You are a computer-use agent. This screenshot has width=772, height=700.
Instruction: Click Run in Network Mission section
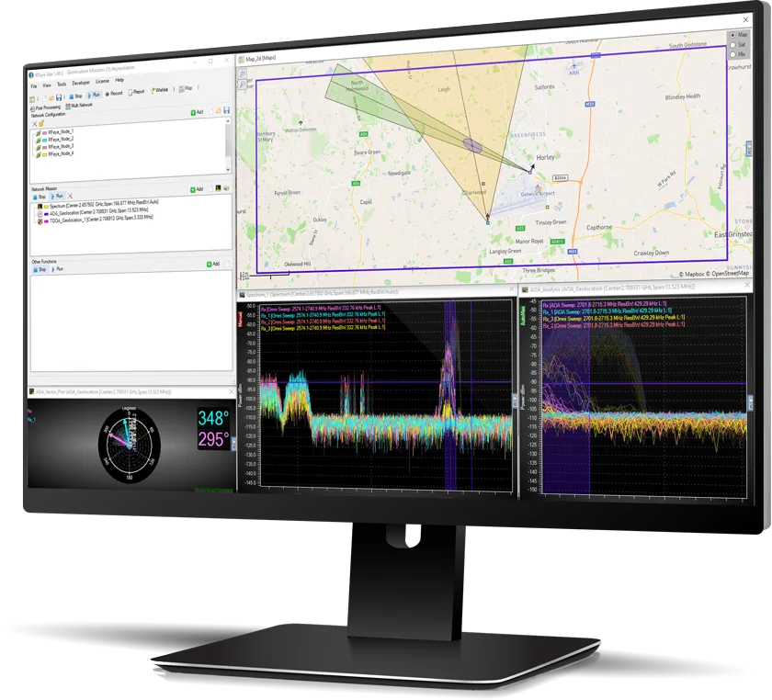(57, 196)
